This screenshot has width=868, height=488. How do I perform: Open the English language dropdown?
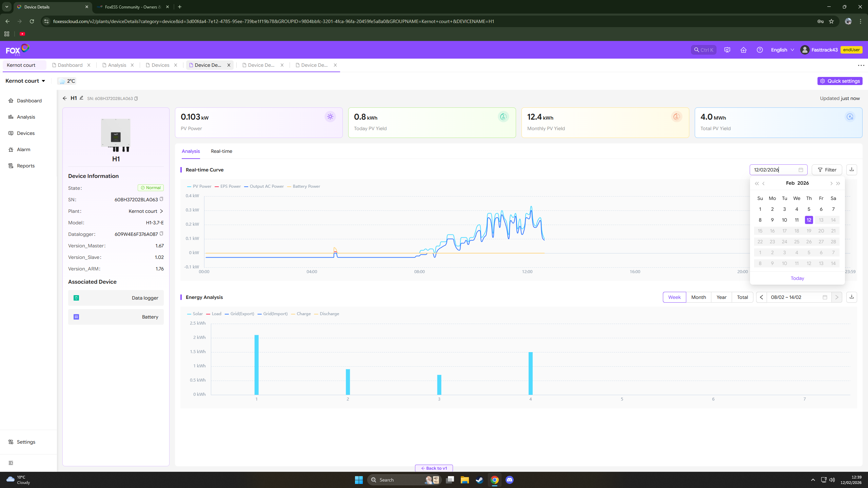click(x=782, y=50)
